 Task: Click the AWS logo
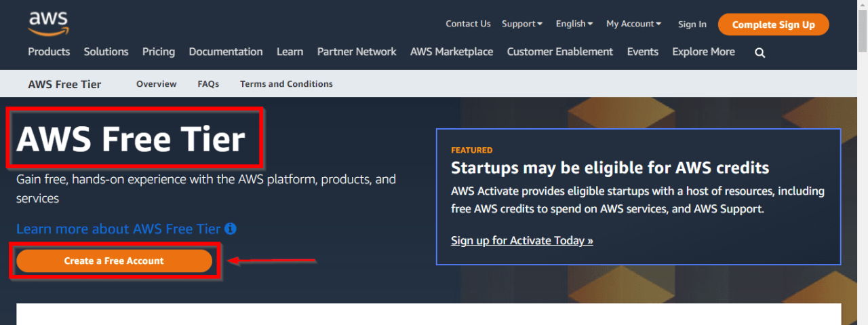click(x=48, y=23)
